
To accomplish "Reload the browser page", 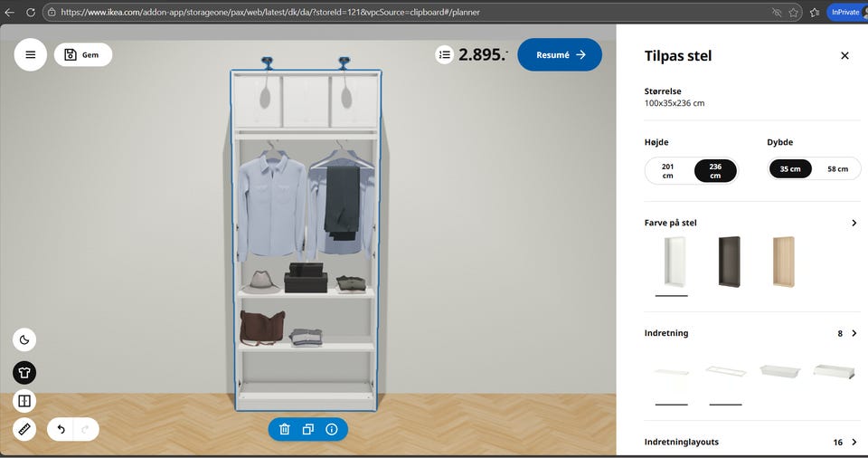I will [31, 12].
